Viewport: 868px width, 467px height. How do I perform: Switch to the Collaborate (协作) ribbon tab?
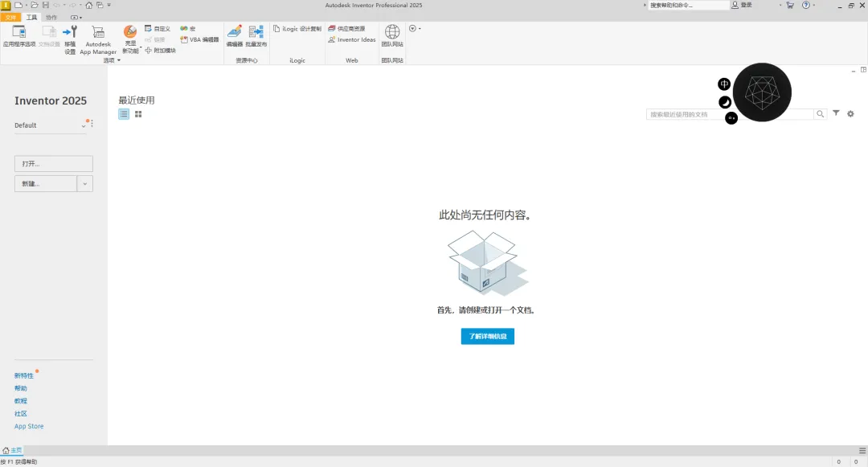tap(51, 18)
